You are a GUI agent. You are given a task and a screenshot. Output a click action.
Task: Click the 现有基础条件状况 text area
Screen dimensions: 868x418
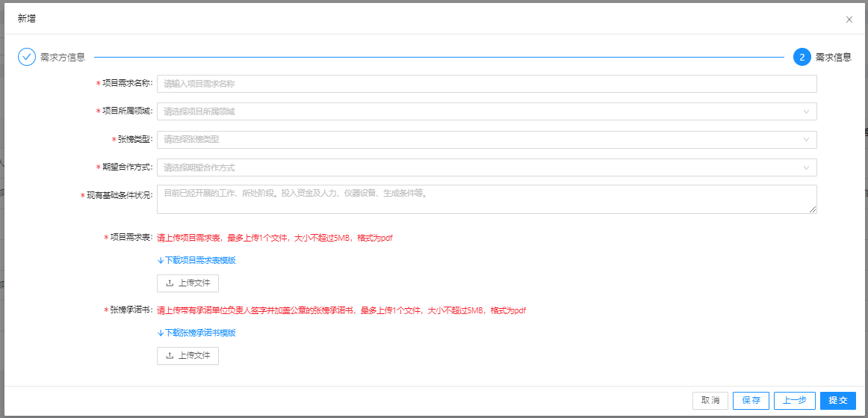click(x=486, y=199)
